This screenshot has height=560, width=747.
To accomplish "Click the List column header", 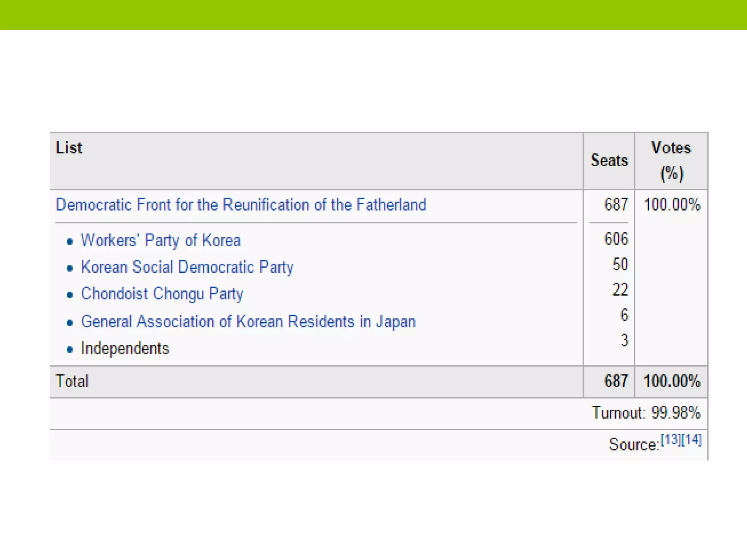I will point(69,148).
